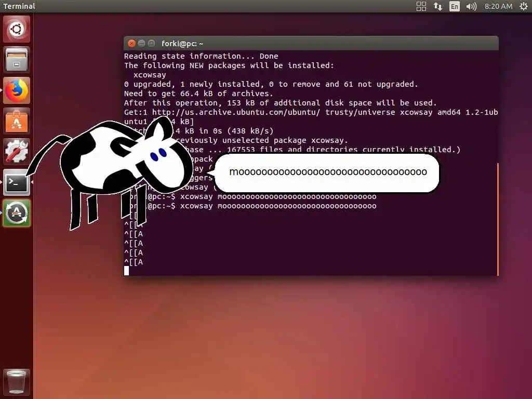Open the En keyboard layout indicator

(454, 6)
